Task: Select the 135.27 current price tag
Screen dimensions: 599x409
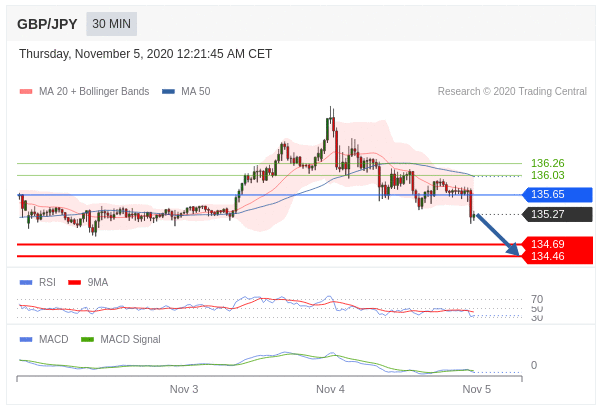Action: pos(557,214)
